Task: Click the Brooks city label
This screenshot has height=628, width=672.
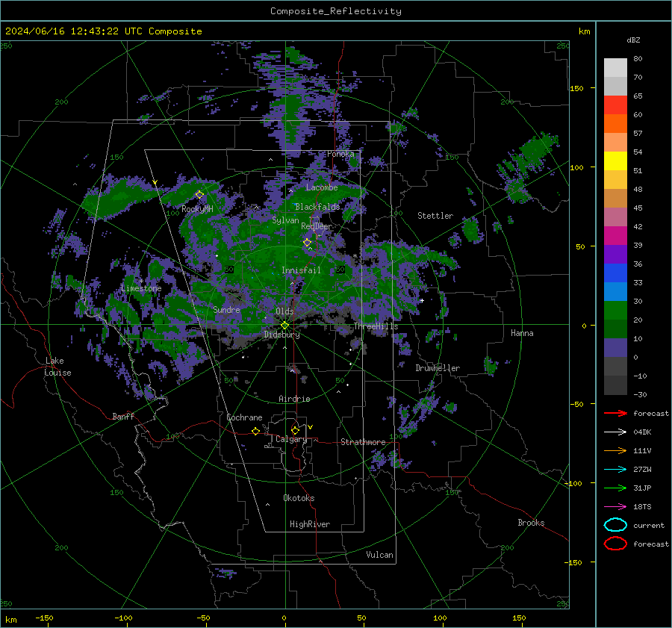Action: tap(531, 523)
